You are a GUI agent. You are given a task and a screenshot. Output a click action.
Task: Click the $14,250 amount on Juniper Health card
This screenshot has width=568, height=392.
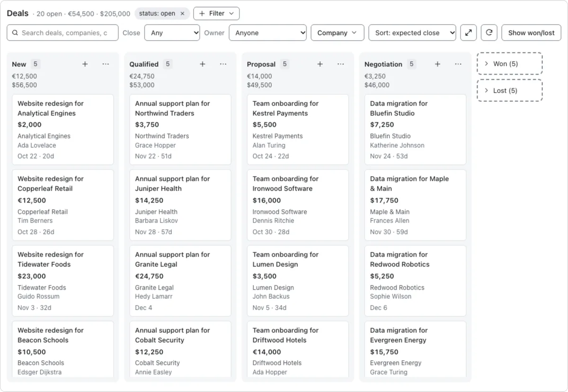149,200
